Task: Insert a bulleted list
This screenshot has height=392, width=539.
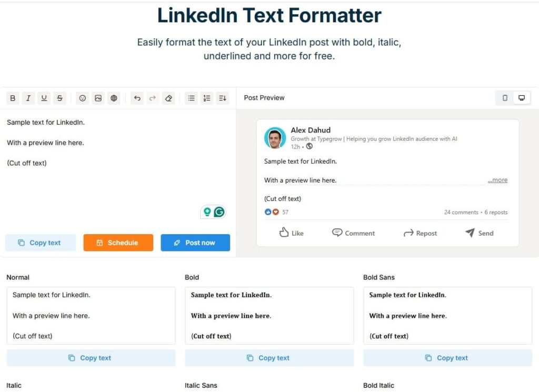Action: [192, 98]
